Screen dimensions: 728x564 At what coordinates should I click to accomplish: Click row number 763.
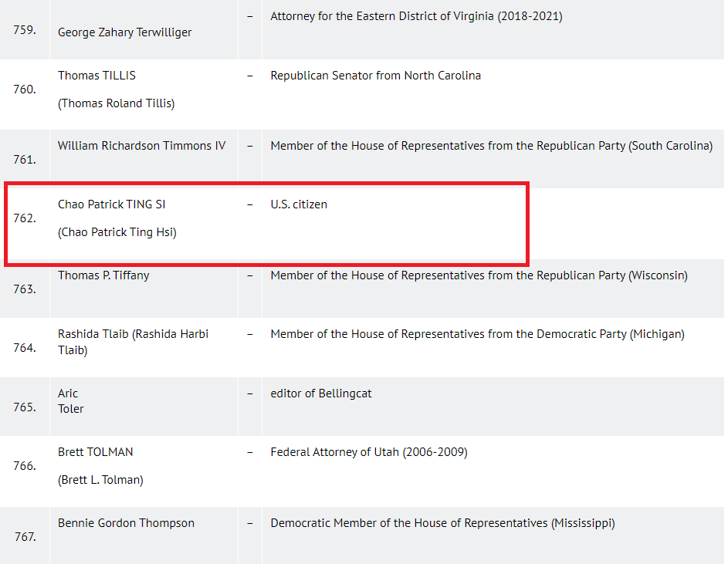point(25,289)
